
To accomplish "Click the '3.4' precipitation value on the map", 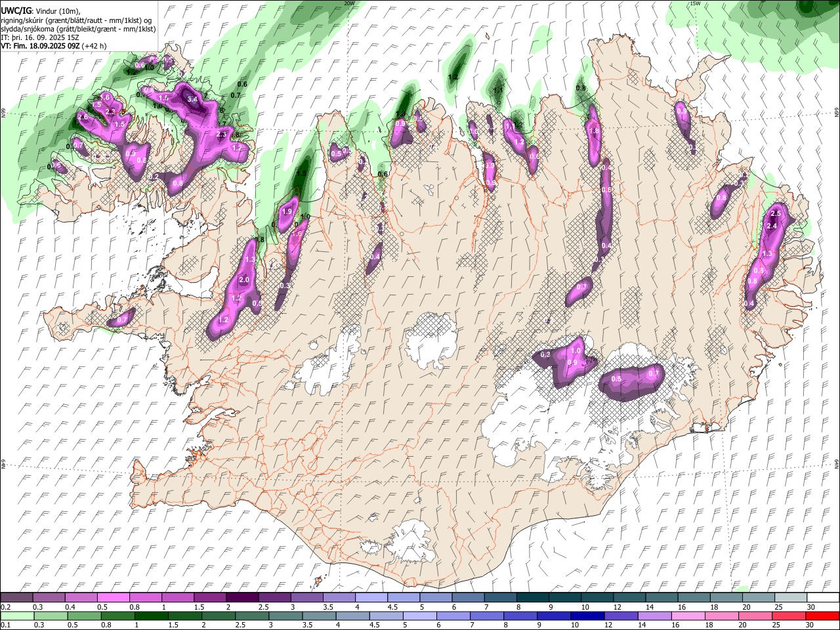I will (x=192, y=99).
